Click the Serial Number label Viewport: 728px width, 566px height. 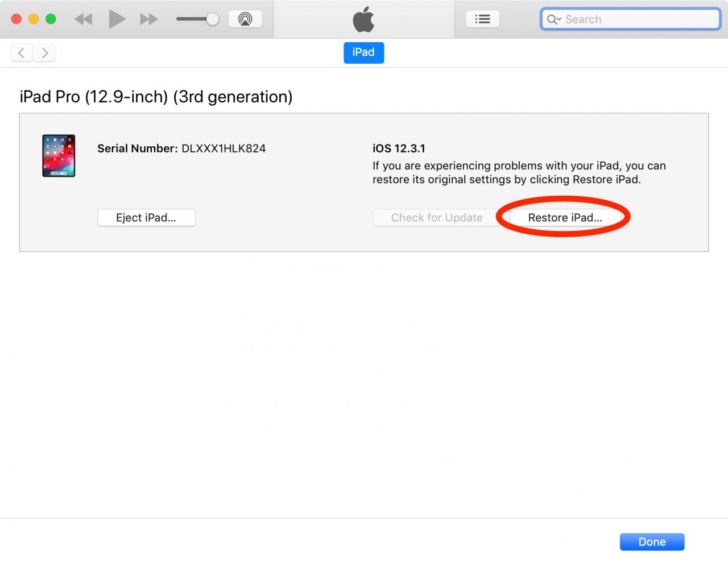point(138,148)
